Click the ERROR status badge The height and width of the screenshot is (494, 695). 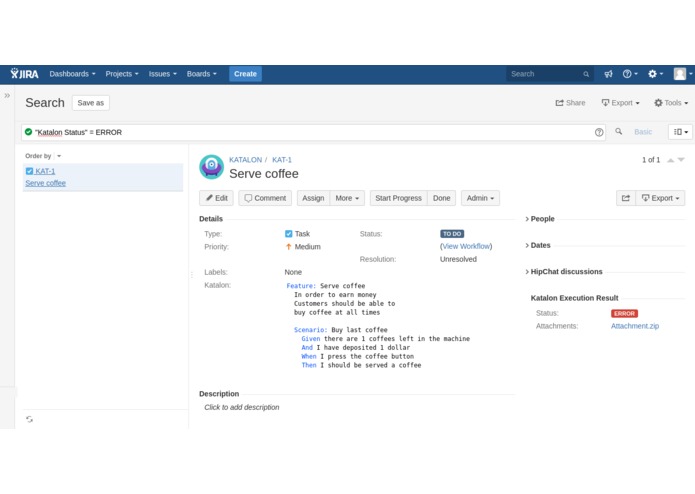[624, 313]
